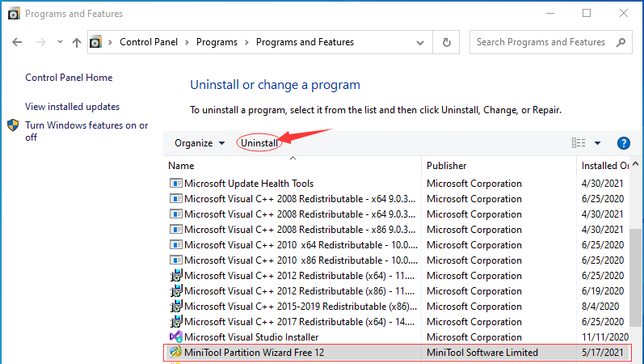644x364 pixels.
Task: Click icon of Visual C++ 2010 x64 Redistributable
Action: tap(176, 245)
